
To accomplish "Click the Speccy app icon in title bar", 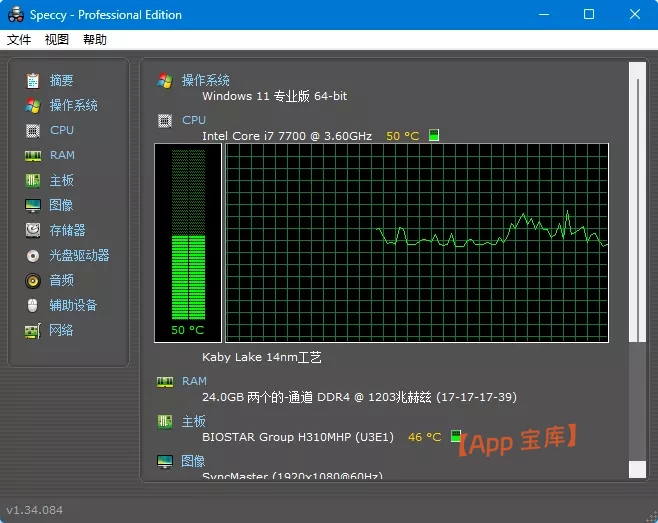I will click(x=16, y=15).
